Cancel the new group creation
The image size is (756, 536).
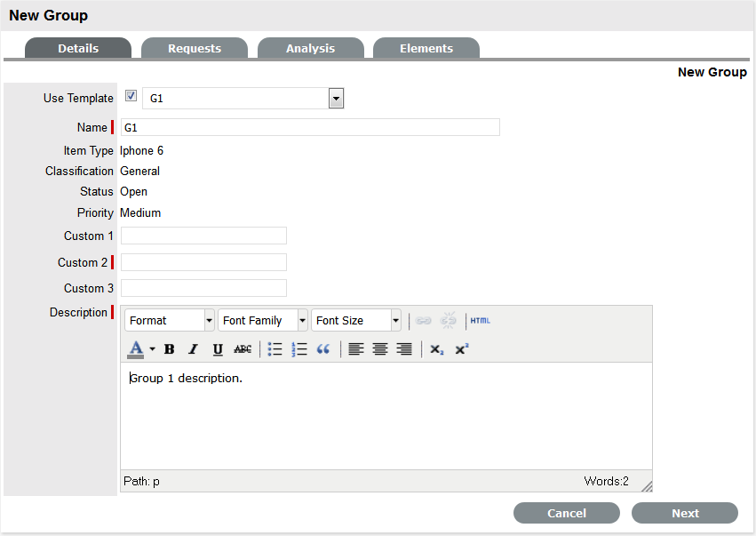pyautogui.click(x=567, y=513)
